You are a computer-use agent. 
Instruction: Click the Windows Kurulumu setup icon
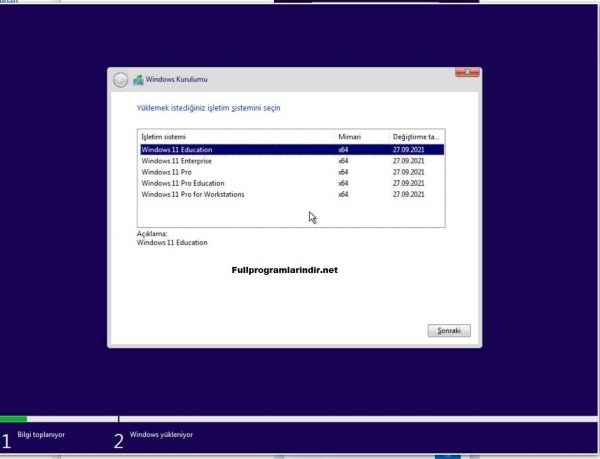pos(138,80)
